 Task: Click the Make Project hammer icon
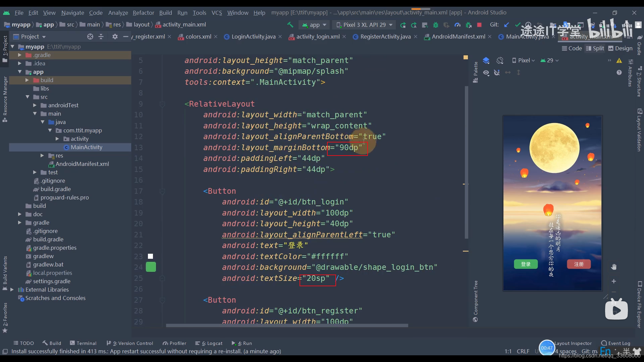[x=290, y=25]
